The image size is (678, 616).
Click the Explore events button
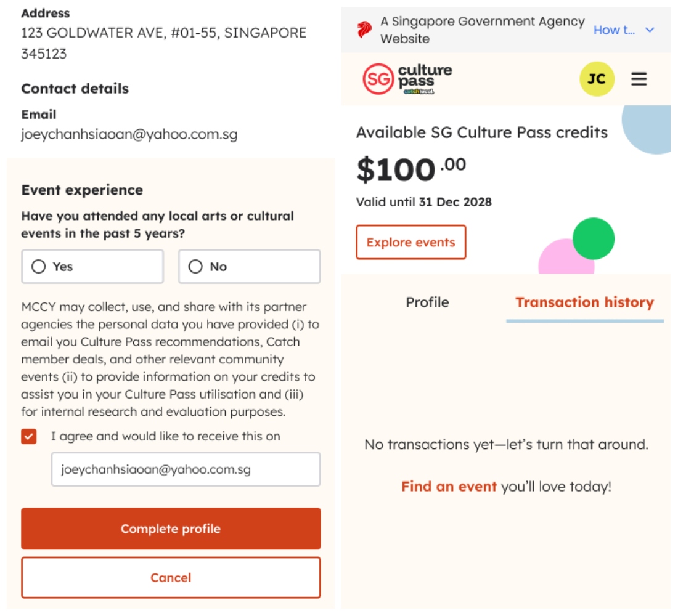pyautogui.click(x=411, y=242)
